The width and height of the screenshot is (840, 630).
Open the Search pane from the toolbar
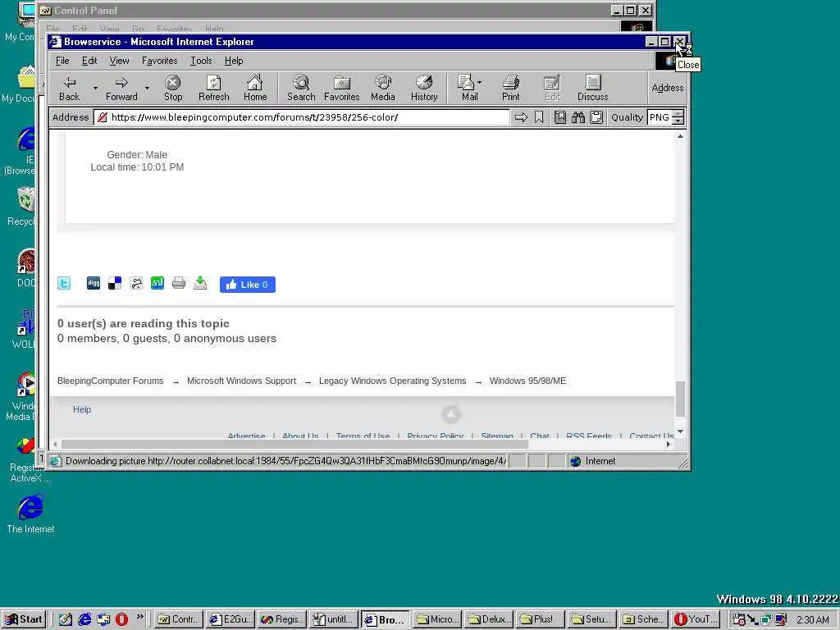pos(301,88)
